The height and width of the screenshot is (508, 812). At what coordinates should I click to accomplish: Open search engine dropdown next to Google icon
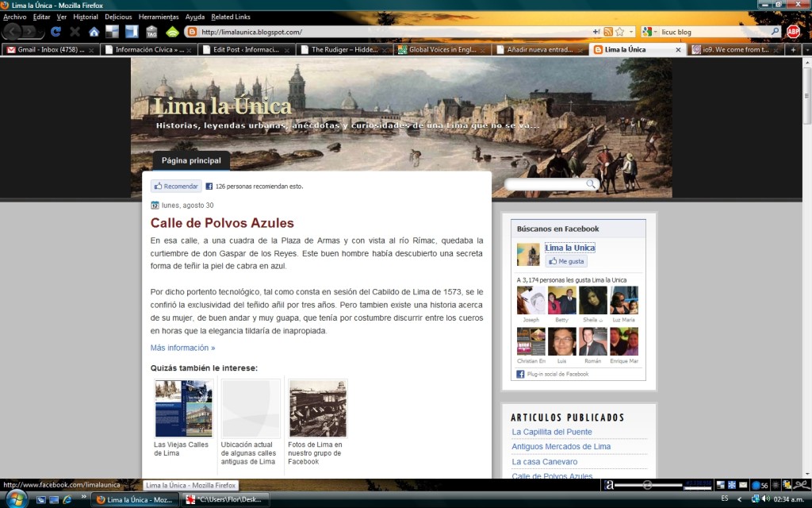click(x=655, y=32)
